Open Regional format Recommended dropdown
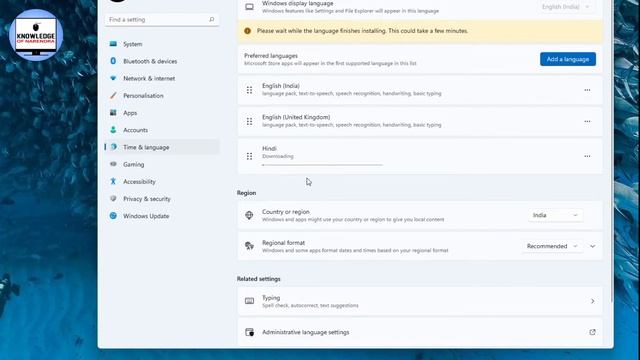This screenshot has width=640, height=360. 552,246
